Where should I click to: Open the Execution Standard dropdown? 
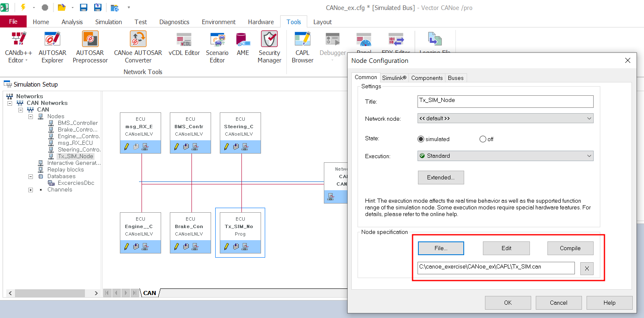point(505,156)
